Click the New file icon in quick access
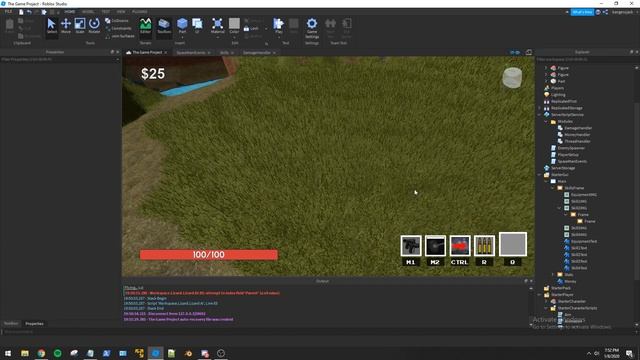640x360 pixels. point(21,12)
